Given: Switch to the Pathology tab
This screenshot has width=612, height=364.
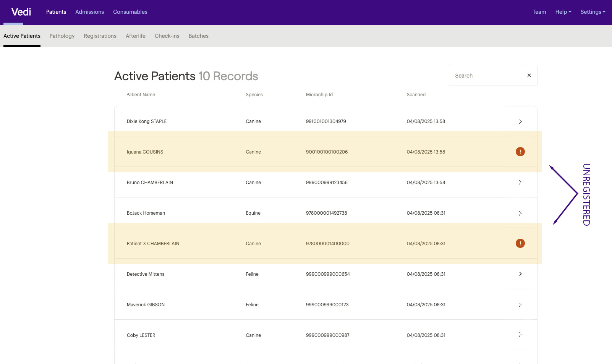Looking at the screenshot, I should 62,36.
